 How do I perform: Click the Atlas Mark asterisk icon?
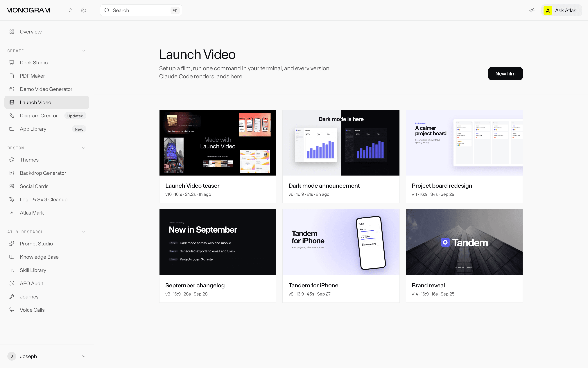pos(12,213)
